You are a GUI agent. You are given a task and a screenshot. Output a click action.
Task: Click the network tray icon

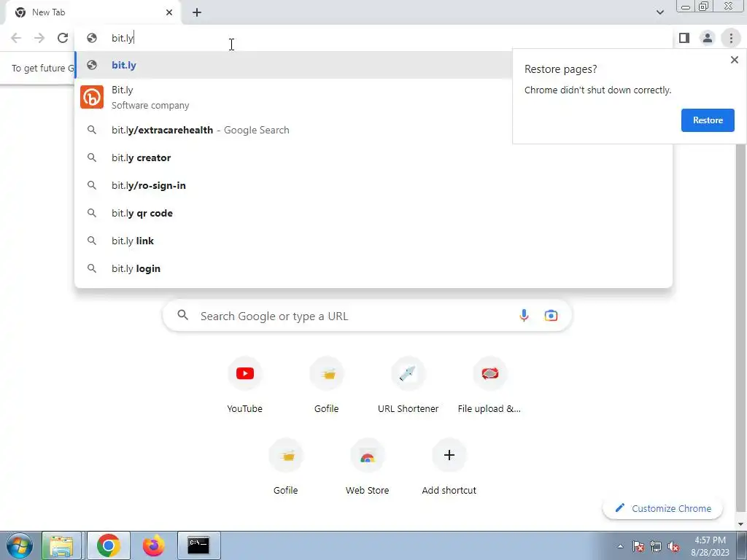(656, 546)
